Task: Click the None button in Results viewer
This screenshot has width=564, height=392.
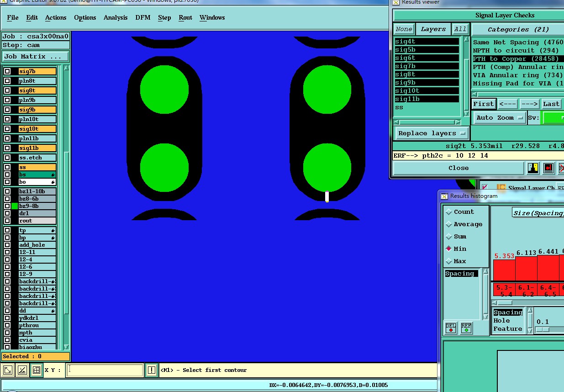Action: click(x=404, y=29)
